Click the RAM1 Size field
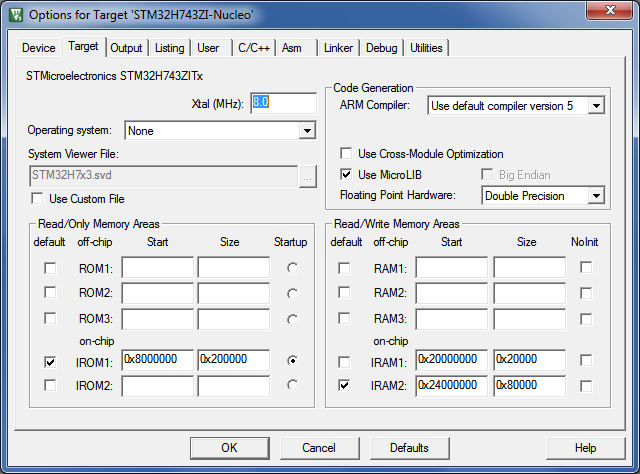Viewport: 640px width, 474px height. [x=530, y=268]
